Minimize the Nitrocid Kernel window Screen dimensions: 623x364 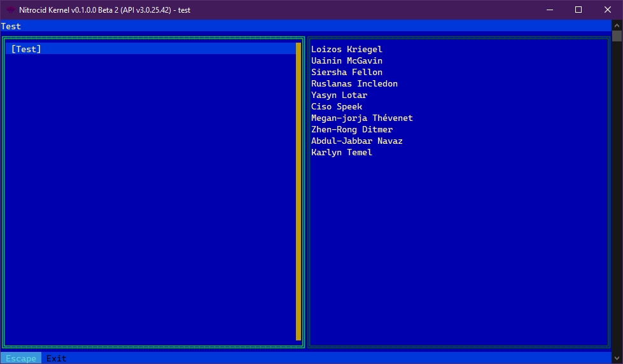[549, 10]
